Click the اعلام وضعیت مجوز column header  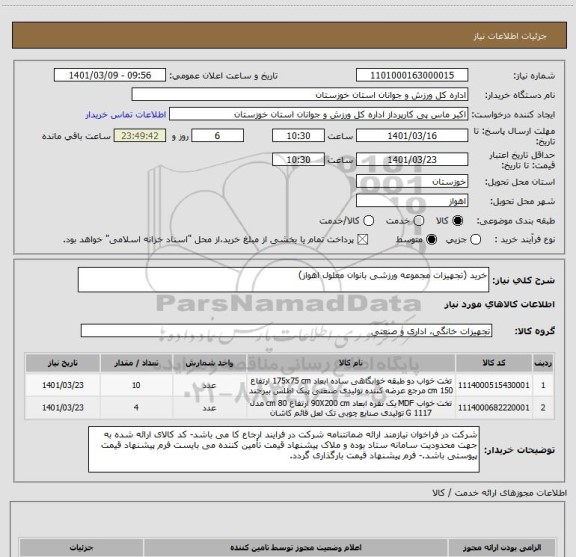(x=296, y=548)
